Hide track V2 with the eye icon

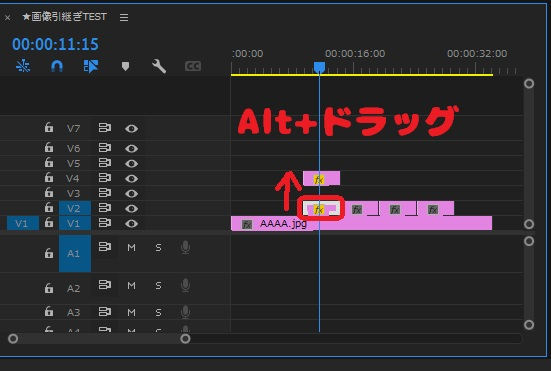click(131, 209)
